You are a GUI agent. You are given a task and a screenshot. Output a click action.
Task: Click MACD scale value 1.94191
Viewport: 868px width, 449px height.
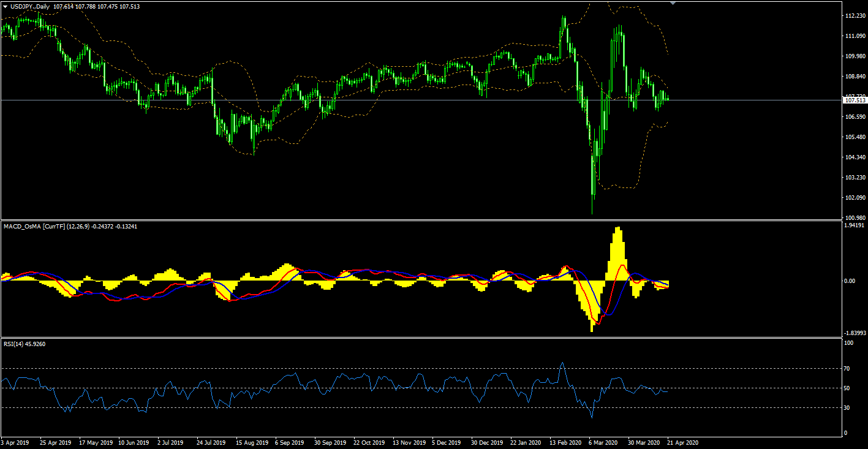point(854,225)
